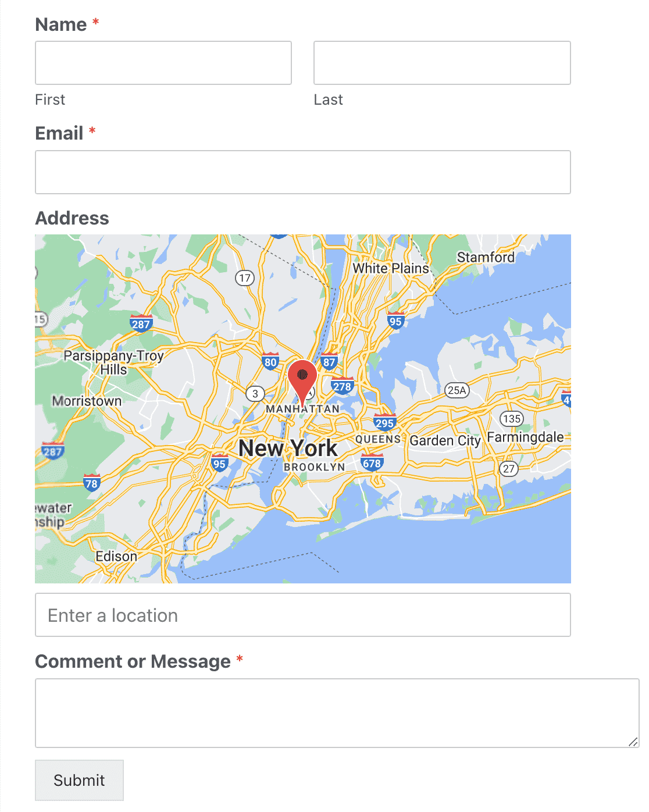Click the Comment or Message textarea
The width and height of the screenshot is (649, 812).
point(337,713)
